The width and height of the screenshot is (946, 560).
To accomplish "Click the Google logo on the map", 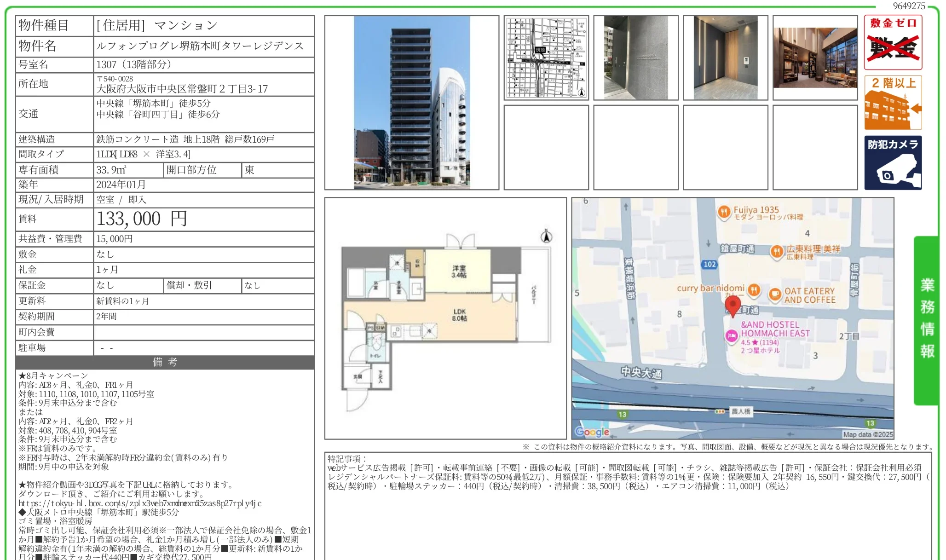I will click(x=592, y=432).
